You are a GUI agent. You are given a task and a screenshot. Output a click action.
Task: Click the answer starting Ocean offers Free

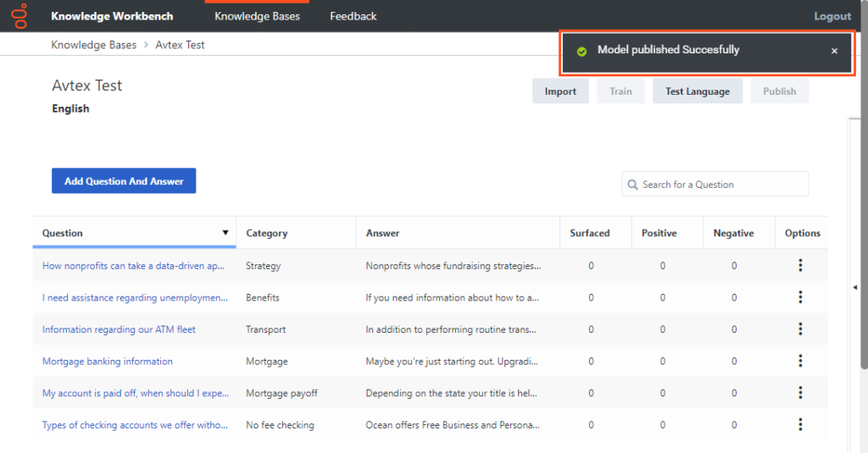pyautogui.click(x=453, y=425)
